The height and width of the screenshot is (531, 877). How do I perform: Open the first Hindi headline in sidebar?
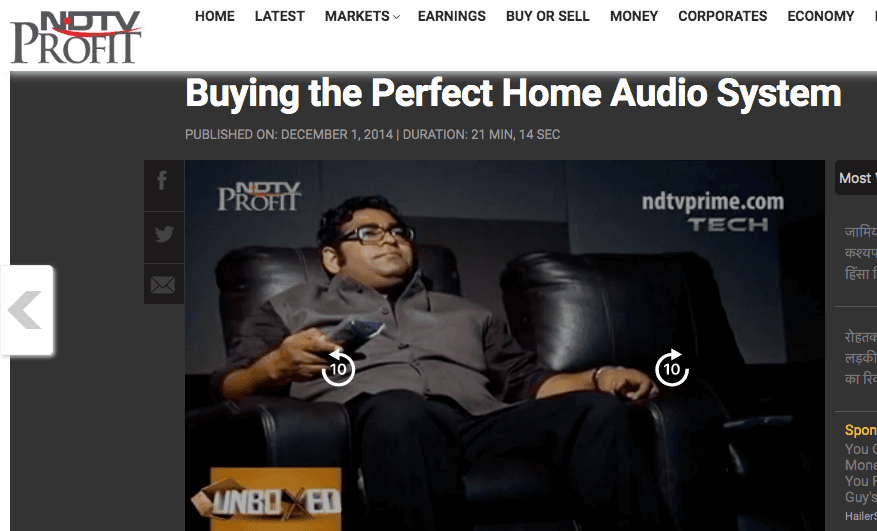tap(861, 252)
